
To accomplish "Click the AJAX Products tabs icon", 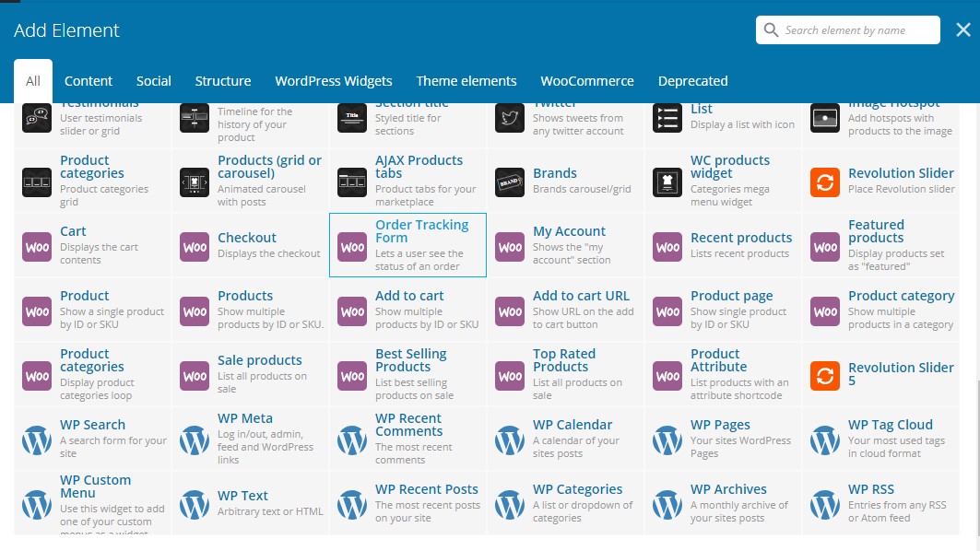I will pos(352,182).
